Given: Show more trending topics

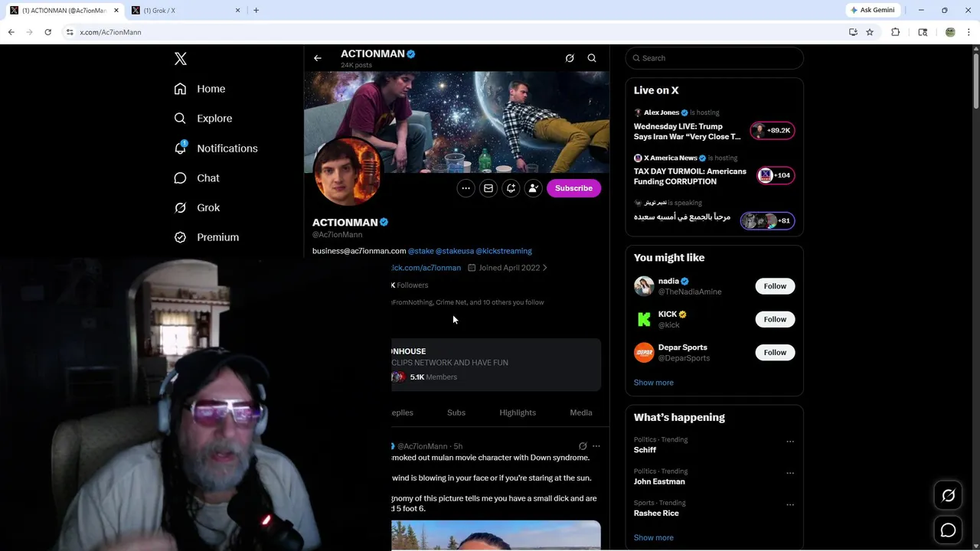Looking at the screenshot, I should click(x=653, y=538).
